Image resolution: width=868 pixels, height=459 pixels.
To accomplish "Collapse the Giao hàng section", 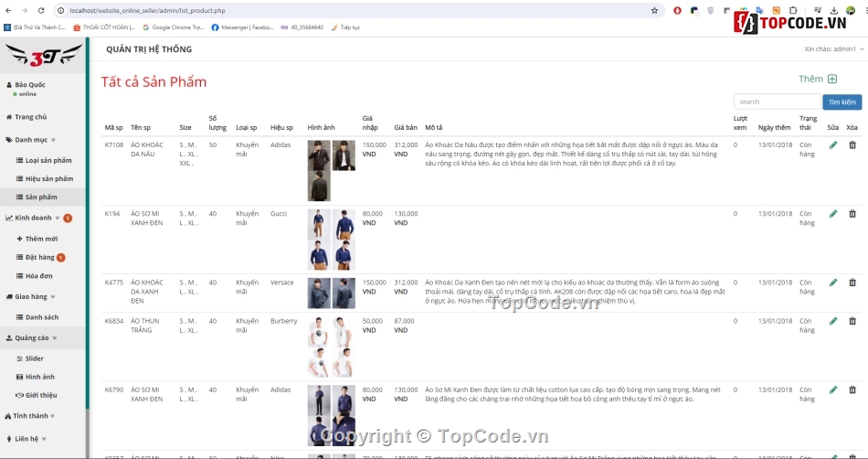I will click(x=30, y=297).
